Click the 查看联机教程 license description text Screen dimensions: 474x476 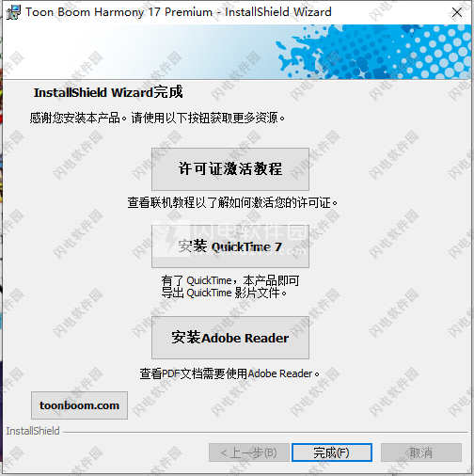tap(232, 203)
